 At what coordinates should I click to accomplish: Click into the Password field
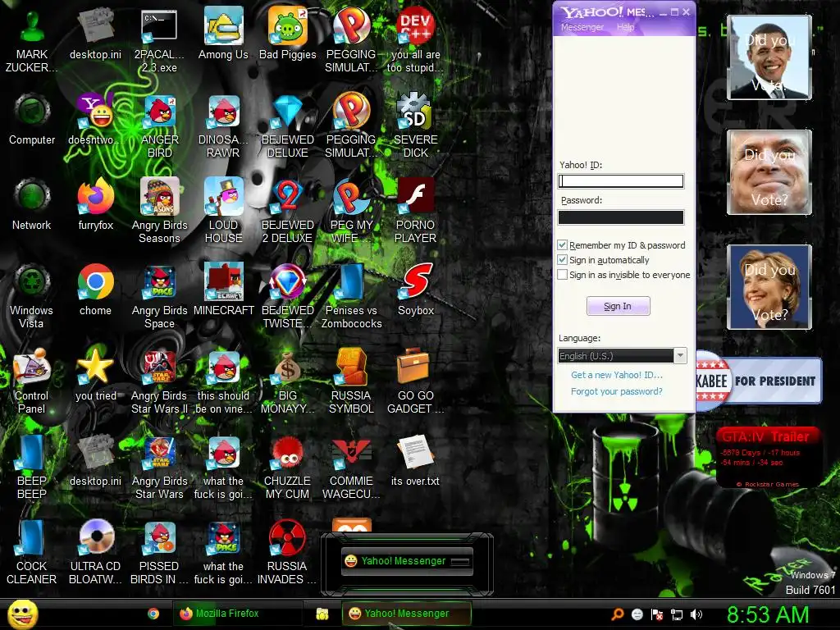click(x=621, y=217)
